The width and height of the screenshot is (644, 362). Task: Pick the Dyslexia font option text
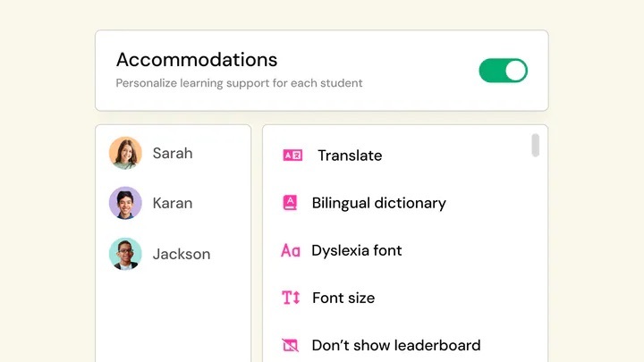357,250
